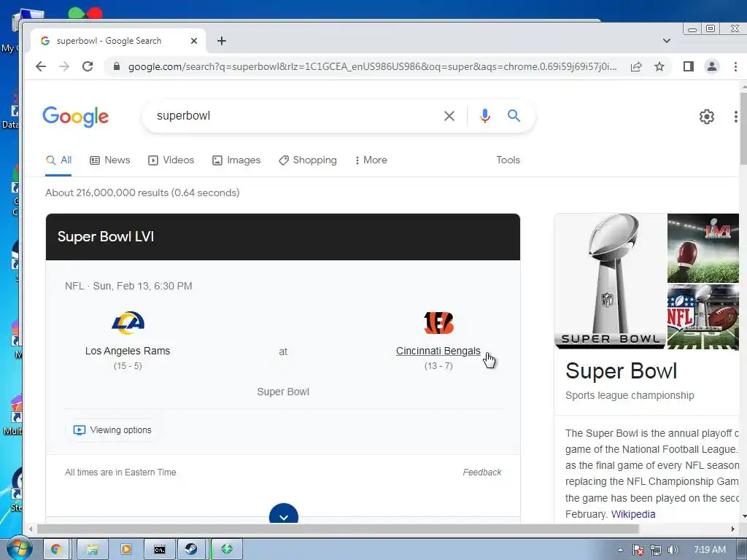Bookmark this page with the star icon
Viewport: 747px width, 560px height.
click(659, 66)
